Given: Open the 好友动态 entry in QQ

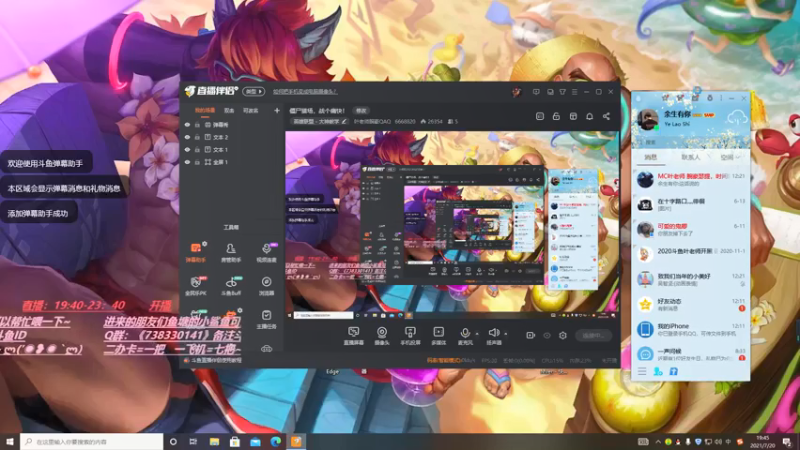Looking at the screenshot, I should (691, 305).
